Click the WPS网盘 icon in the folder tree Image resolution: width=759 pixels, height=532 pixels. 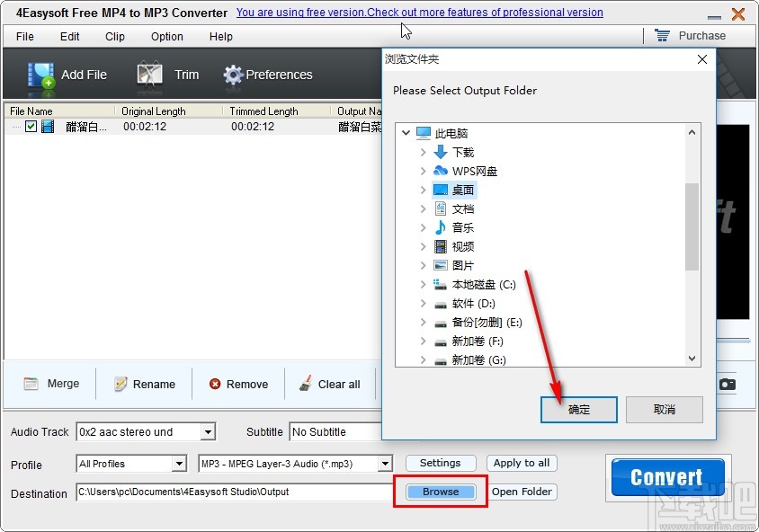[441, 171]
